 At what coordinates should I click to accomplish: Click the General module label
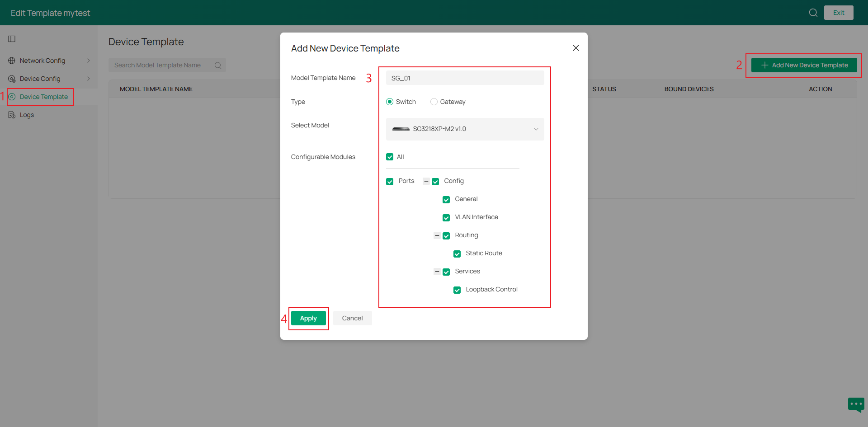[466, 199]
